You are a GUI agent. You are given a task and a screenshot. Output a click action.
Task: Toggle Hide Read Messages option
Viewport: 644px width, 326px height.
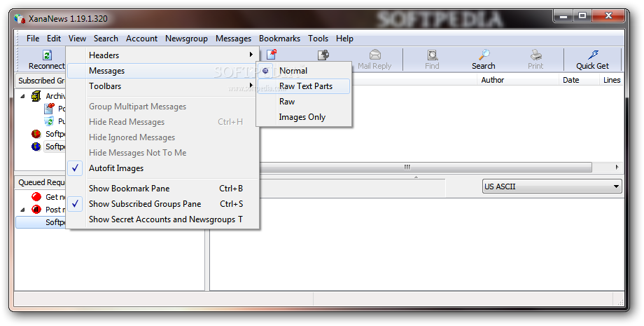(162, 122)
